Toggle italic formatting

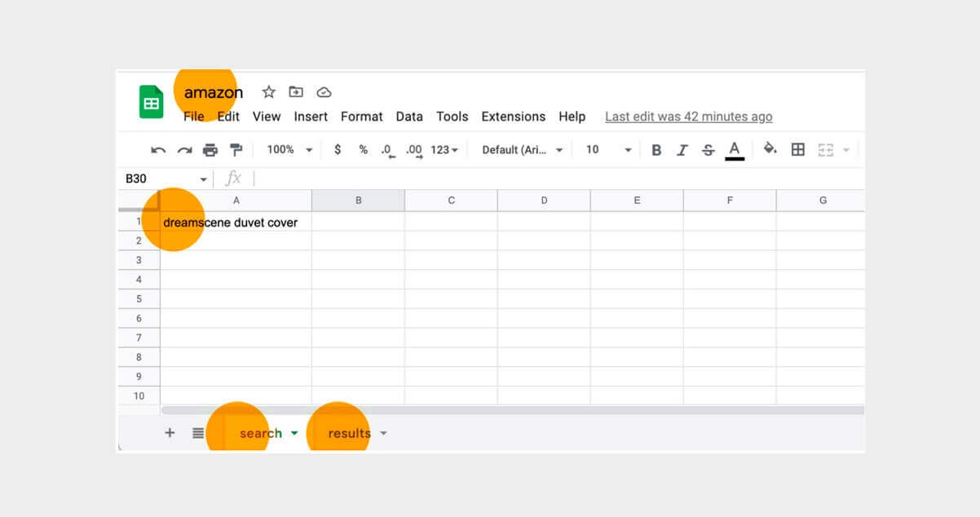tap(682, 150)
